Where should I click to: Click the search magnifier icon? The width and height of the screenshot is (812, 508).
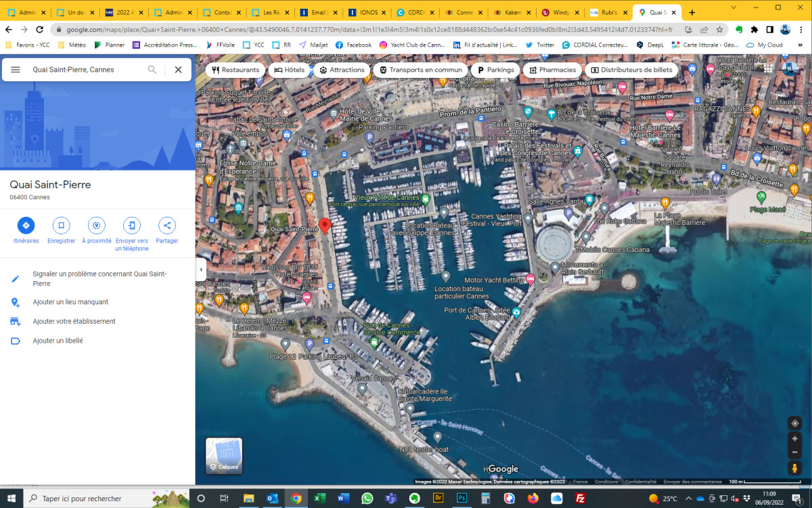click(x=152, y=70)
